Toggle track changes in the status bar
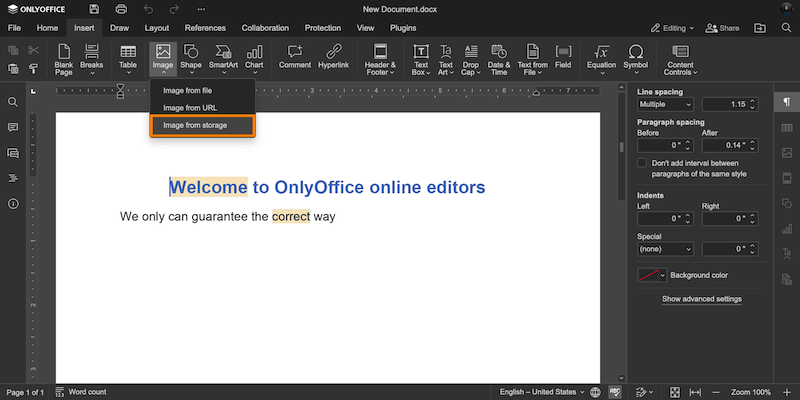 (x=644, y=392)
